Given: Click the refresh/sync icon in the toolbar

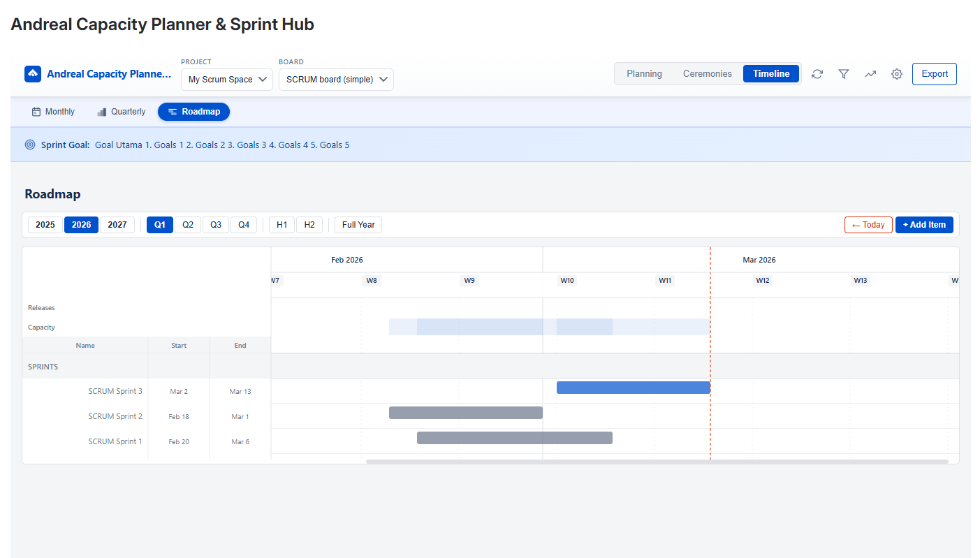Looking at the screenshot, I should [x=817, y=73].
